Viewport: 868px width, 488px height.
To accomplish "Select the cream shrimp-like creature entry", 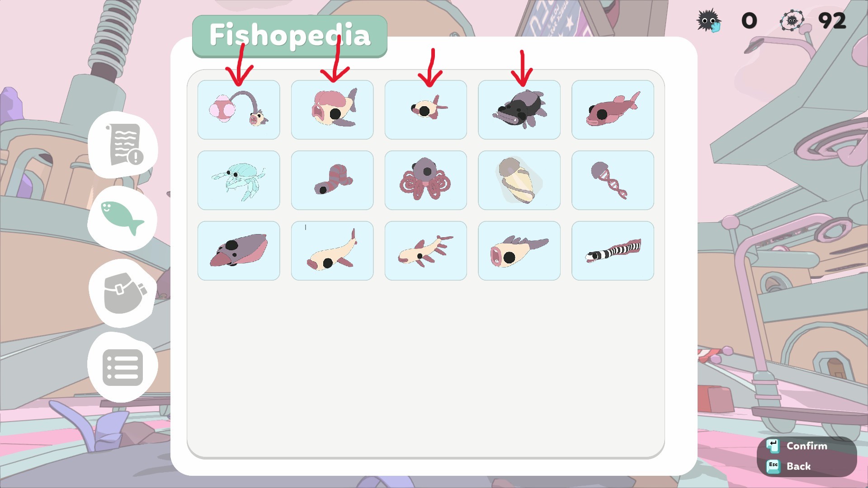I will coord(426,251).
